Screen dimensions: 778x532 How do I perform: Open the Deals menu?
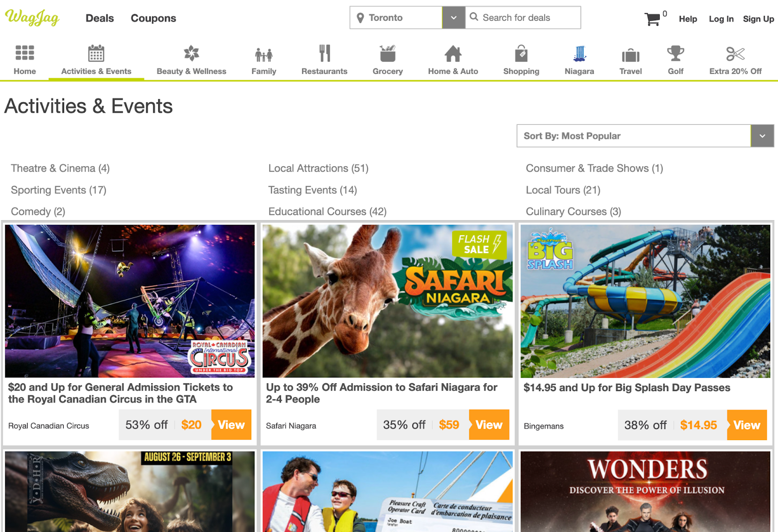tap(100, 18)
